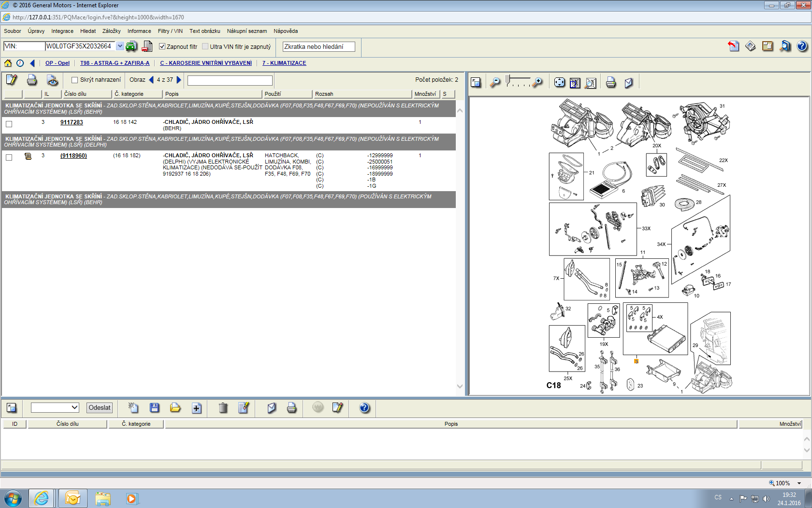The height and width of the screenshot is (508, 812).
Task: Check the box for part 9117283
Action: (x=9, y=124)
